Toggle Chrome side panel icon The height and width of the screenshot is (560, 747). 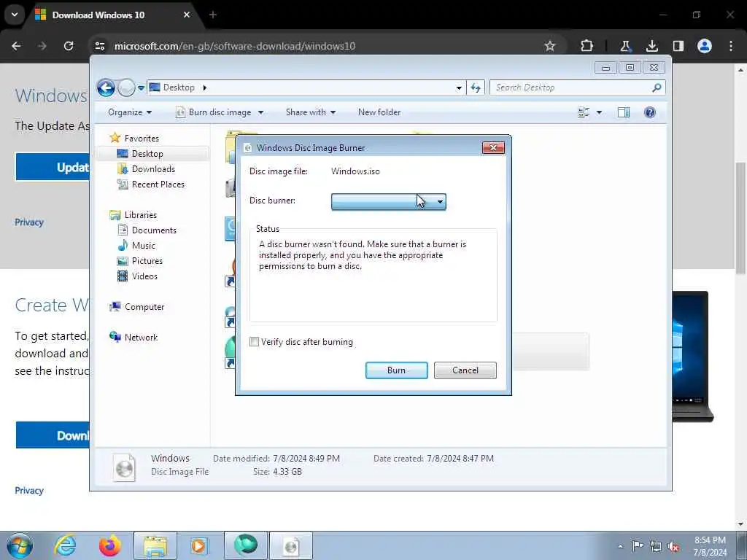click(678, 46)
